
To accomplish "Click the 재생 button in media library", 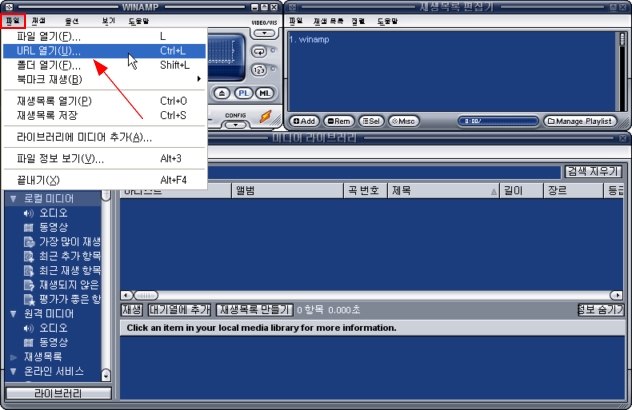I will [x=131, y=310].
